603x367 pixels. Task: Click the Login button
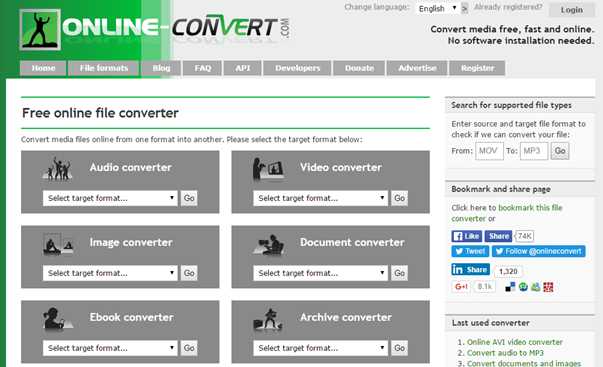click(571, 10)
